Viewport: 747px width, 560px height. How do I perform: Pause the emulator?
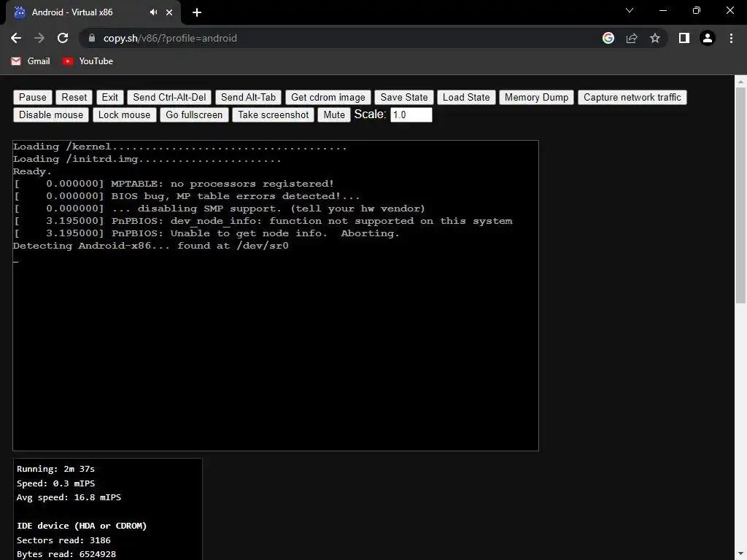(32, 97)
